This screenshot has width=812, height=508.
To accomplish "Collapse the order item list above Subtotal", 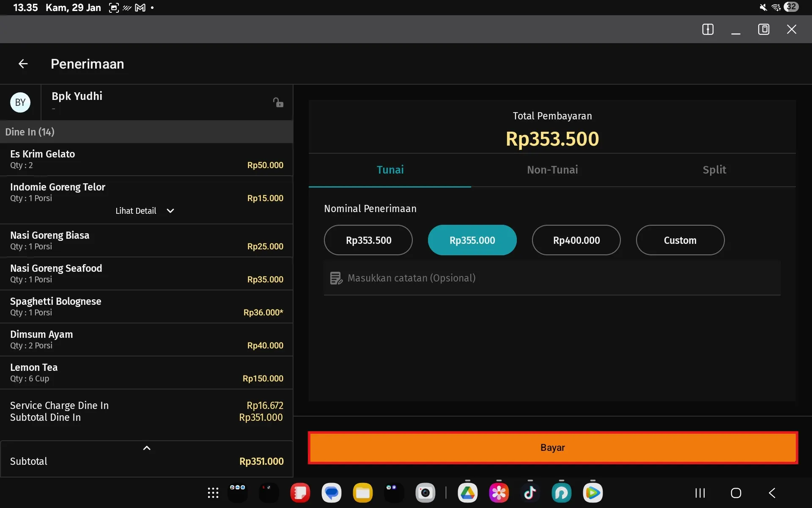I will [x=146, y=447].
